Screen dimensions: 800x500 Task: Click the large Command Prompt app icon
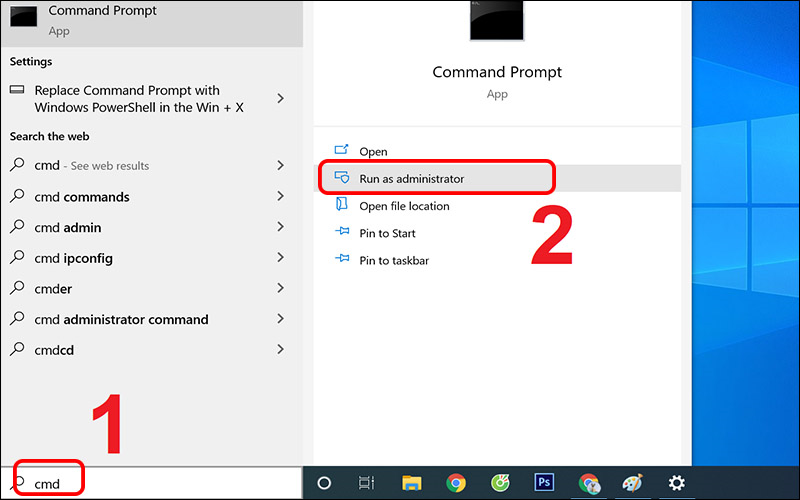pyautogui.click(x=497, y=20)
